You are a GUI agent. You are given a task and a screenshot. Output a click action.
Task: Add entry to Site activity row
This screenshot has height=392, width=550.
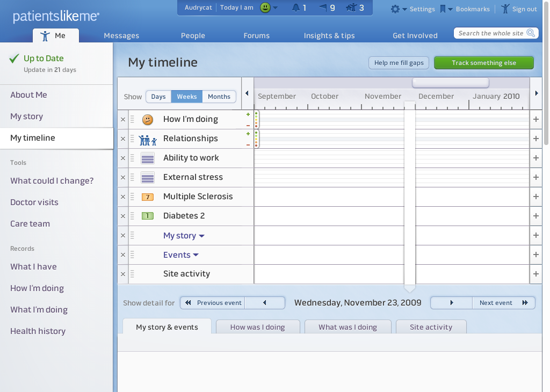point(535,273)
